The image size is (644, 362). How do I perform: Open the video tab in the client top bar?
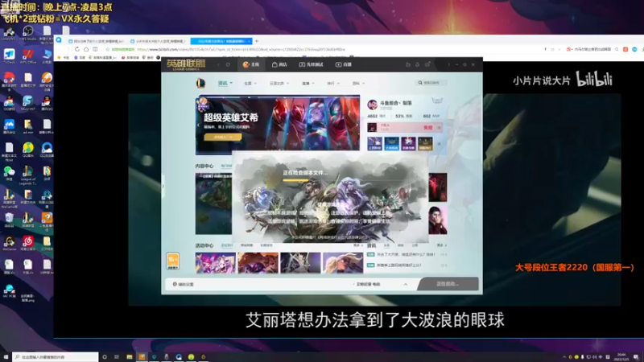click(344, 64)
